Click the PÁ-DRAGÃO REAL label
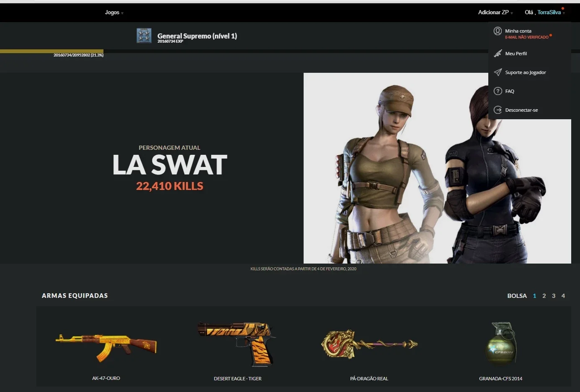 click(x=369, y=379)
